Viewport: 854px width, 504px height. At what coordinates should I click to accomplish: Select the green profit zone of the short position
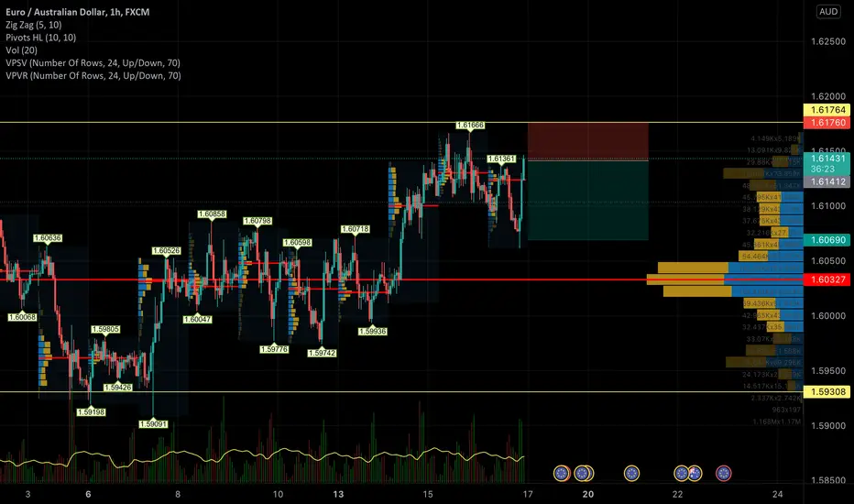(x=587, y=200)
